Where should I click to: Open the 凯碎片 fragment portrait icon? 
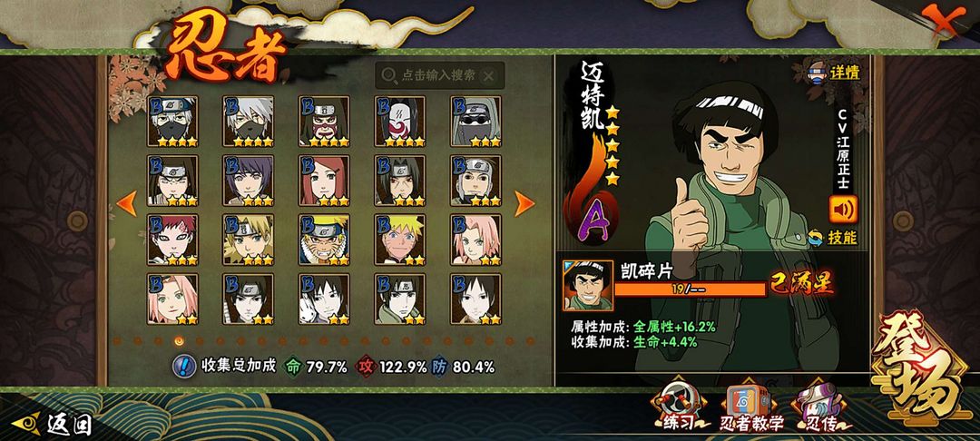(587, 286)
